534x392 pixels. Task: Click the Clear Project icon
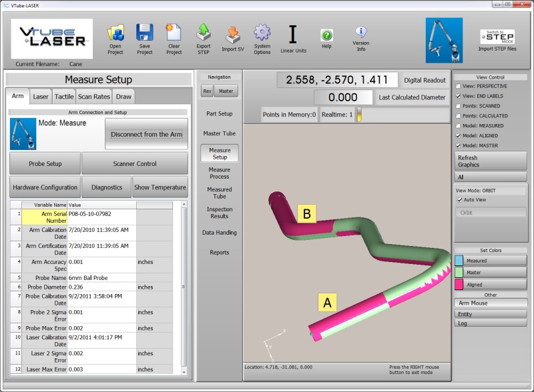pos(174,33)
